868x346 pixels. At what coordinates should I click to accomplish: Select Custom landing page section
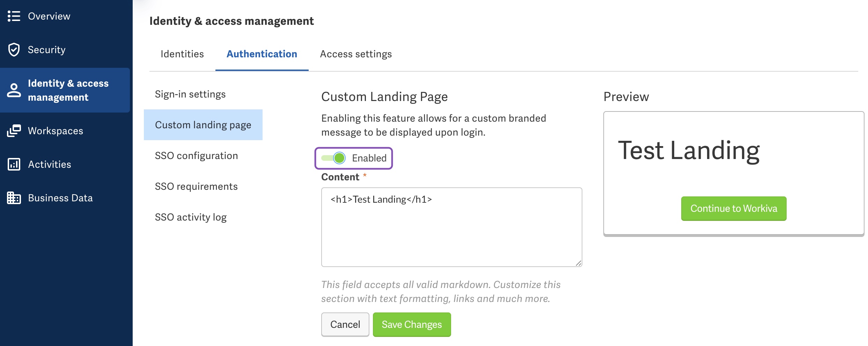203,125
